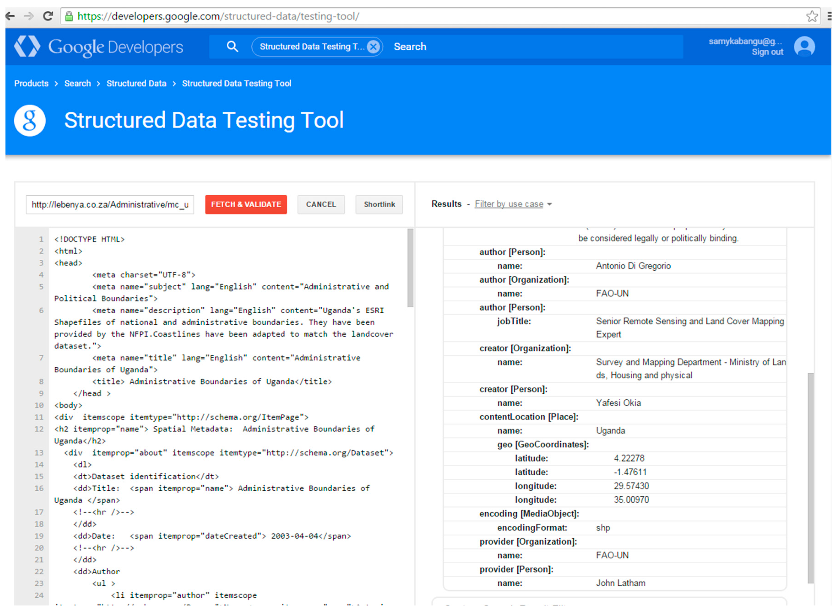Click the contentLocation [Place] row label
Image resolution: width=840 pixels, height=616 pixels.
[529, 417]
